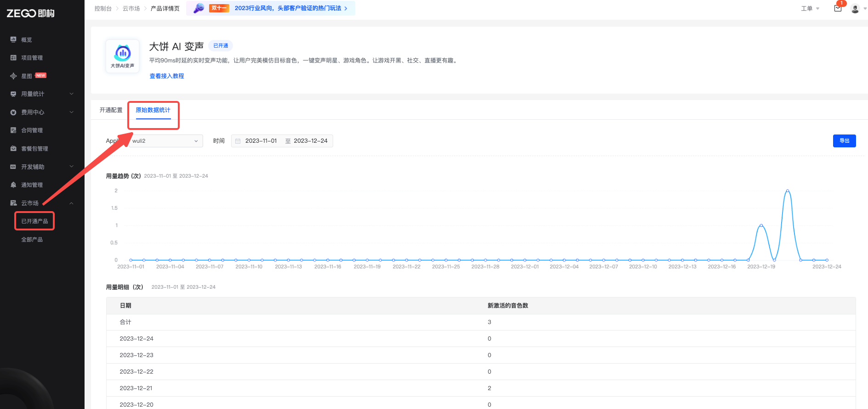Click the calendar icon in date range

pyautogui.click(x=238, y=141)
